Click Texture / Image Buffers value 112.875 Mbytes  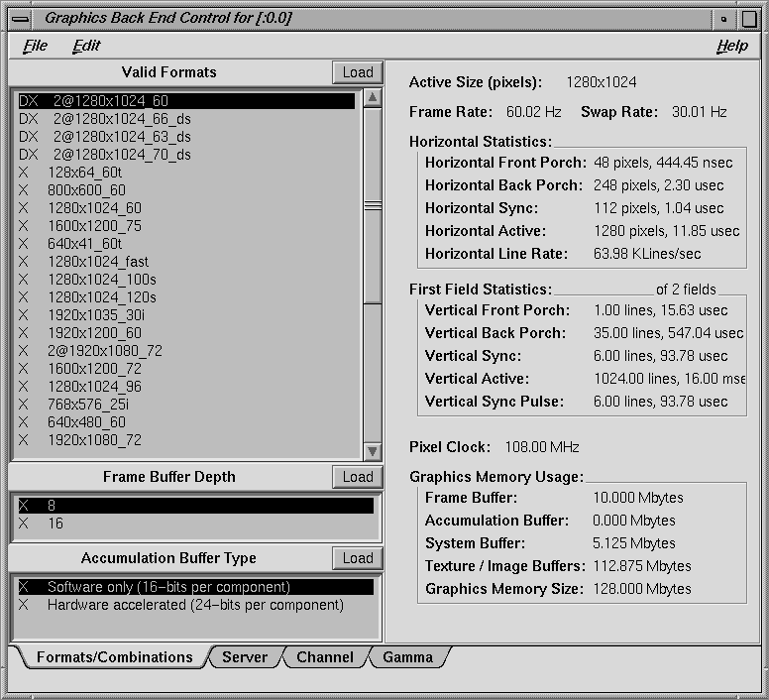[x=642, y=566]
